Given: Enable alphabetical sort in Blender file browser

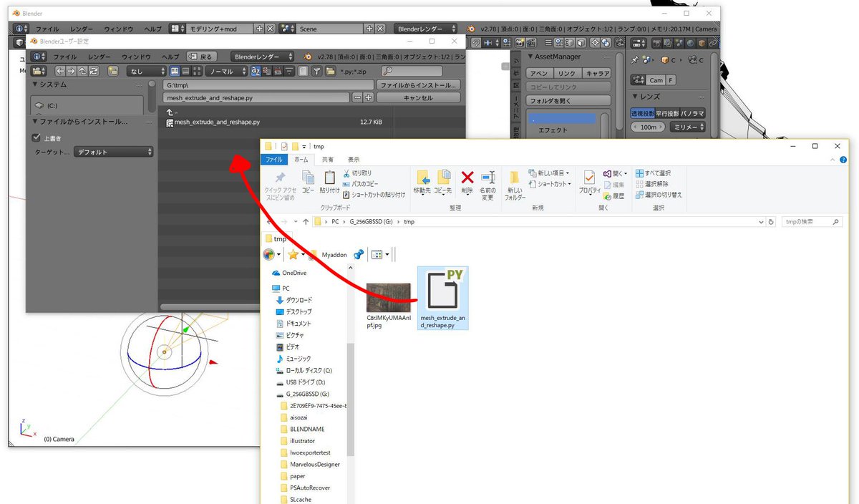Looking at the screenshot, I should click(256, 71).
